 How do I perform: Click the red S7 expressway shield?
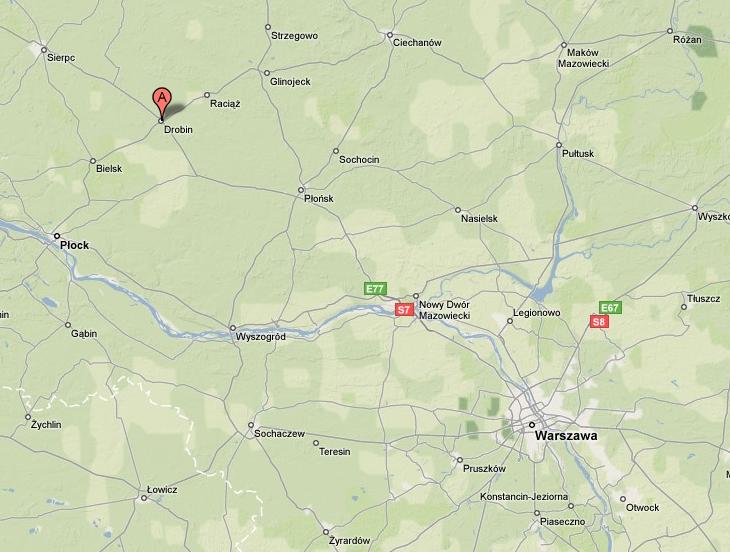(x=405, y=310)
